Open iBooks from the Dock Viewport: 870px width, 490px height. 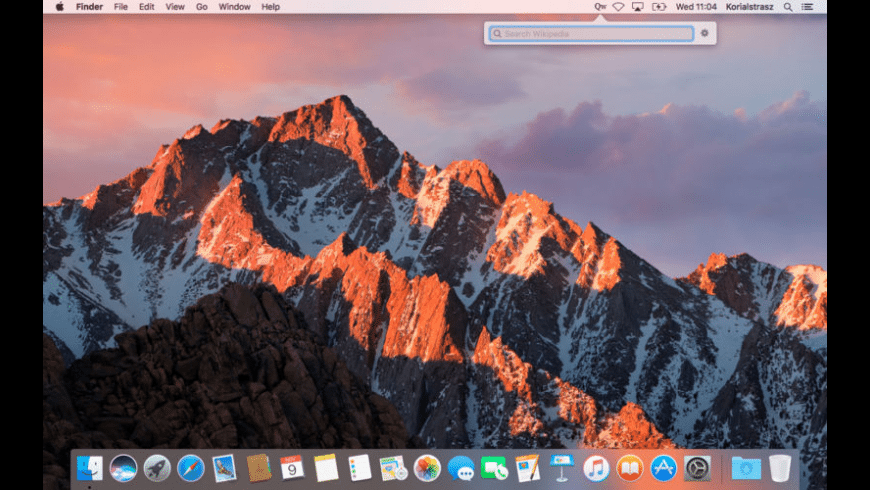point(629,467)
